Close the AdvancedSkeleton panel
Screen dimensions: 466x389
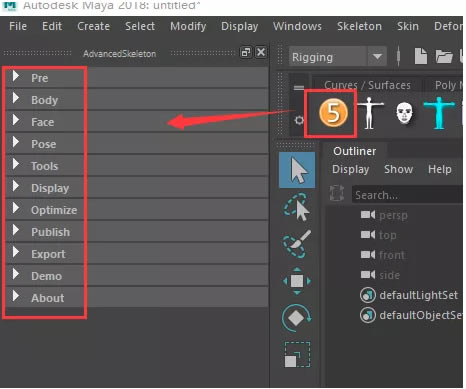click(x=261, y=52)
